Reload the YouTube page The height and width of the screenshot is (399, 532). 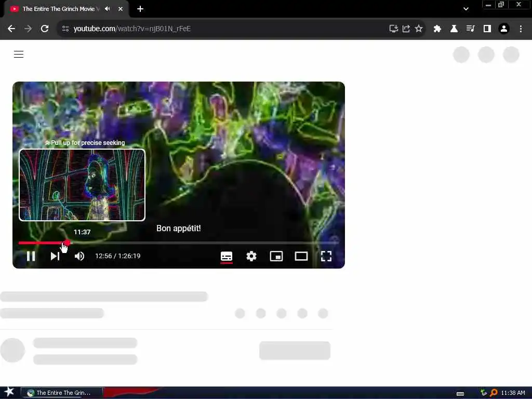(45, 29)
